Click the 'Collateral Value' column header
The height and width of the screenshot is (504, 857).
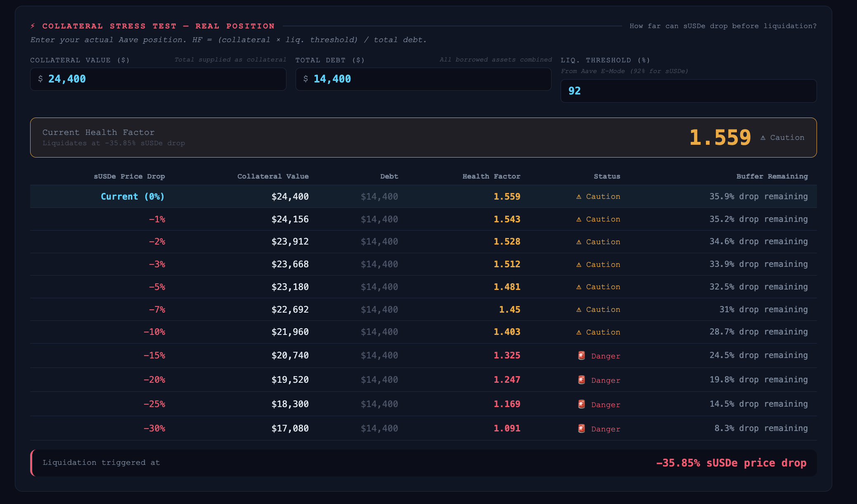point(273,177)
